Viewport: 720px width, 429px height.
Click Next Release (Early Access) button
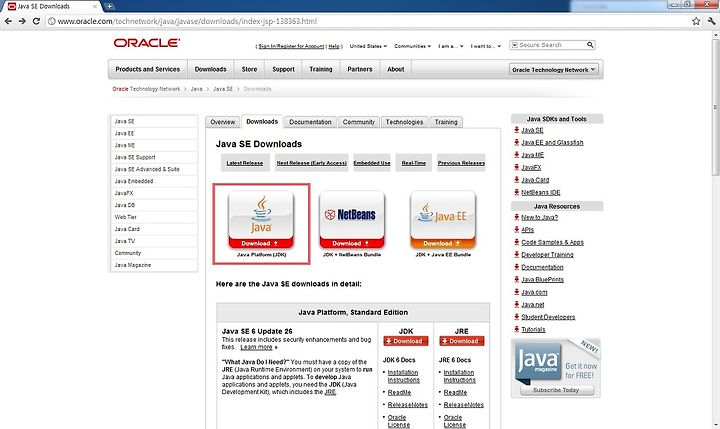tap(311, 163)
